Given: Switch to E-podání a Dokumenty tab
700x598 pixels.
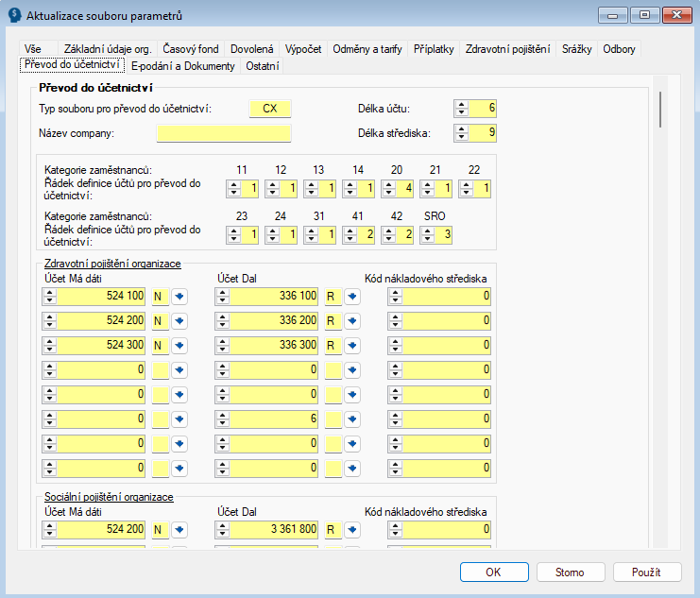Looking at the screenshot, I should (x=183, y=65).
